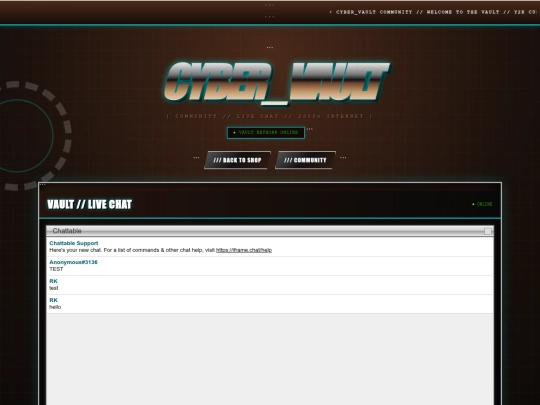Click the 'Here's your new chat' message
Viewport: 540px width, 405px height.
[160, 250]
